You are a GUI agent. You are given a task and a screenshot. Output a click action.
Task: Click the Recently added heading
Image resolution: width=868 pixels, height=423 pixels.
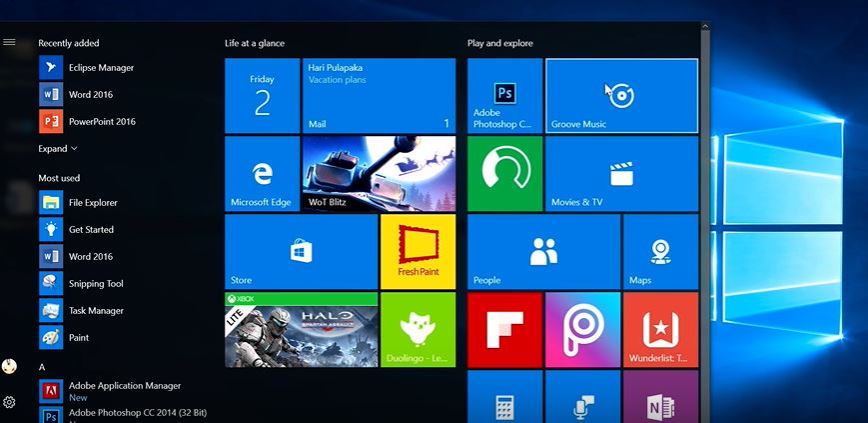(x=69, y=43)
